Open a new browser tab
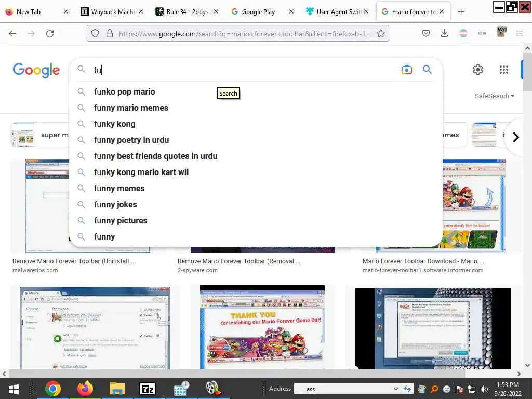 [461, 12]
